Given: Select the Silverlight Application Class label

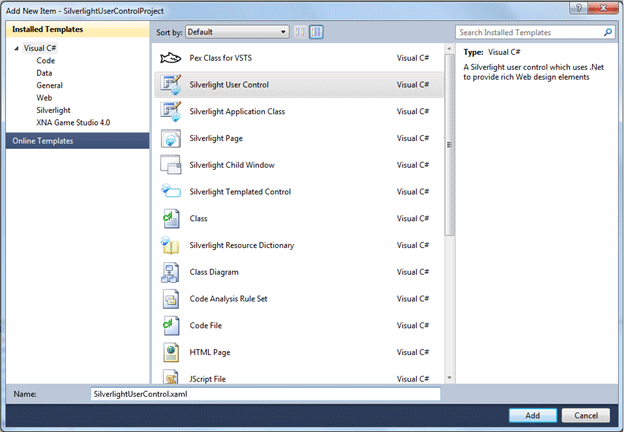Looking at the screenshot, I should pyautogui.click(x=237, y=111).
